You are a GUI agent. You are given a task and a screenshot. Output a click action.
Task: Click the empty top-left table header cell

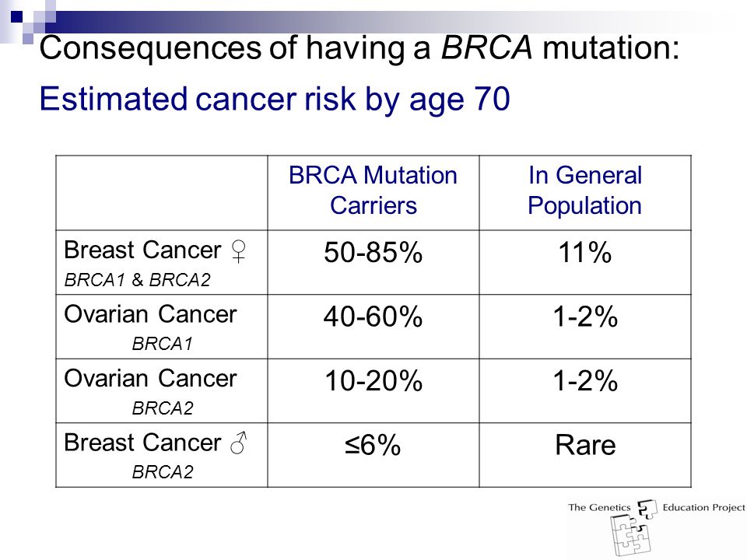click(x=162, y=193)
